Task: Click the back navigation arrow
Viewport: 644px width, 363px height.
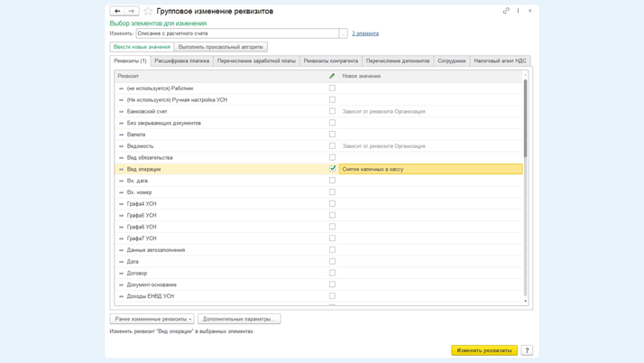Action: coord(117,11)
